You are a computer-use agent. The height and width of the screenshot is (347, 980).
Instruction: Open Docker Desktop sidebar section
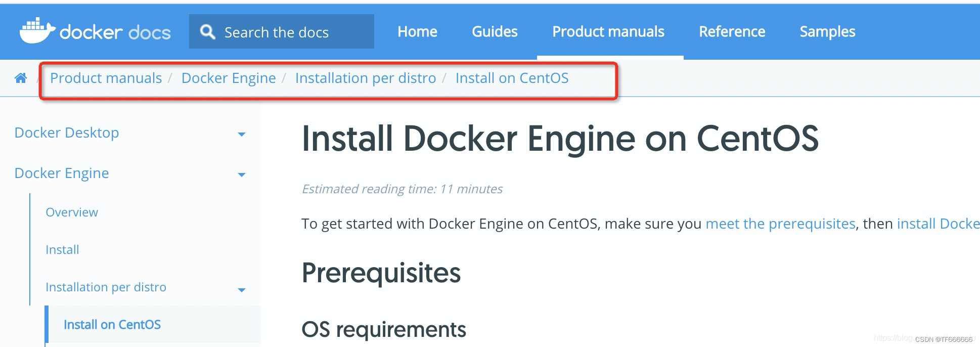point(67,133)
